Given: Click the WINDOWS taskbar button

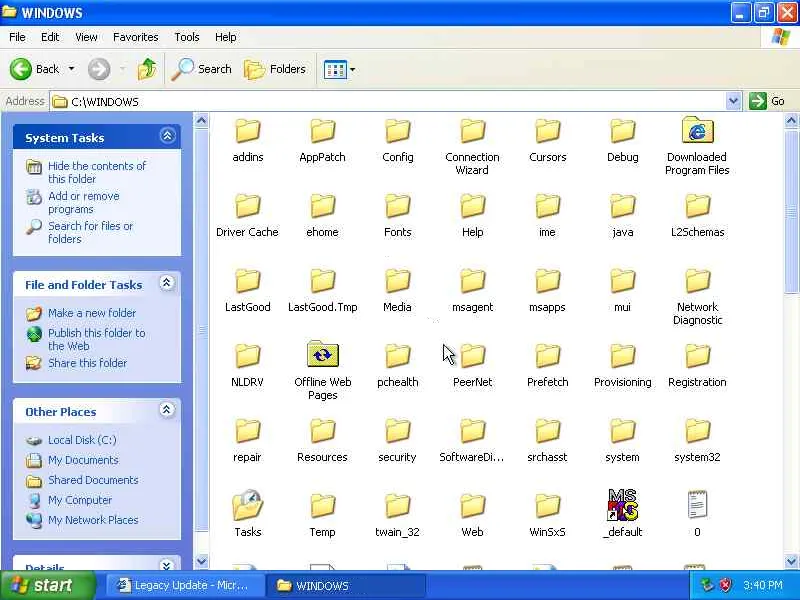Looking at the screenshot, I should (345, 585).
